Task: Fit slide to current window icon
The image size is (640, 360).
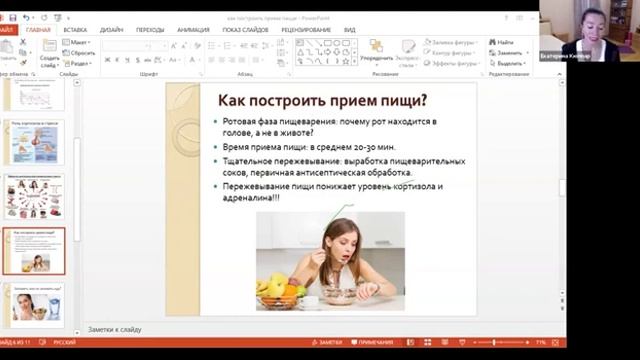Action: [555, 342]
